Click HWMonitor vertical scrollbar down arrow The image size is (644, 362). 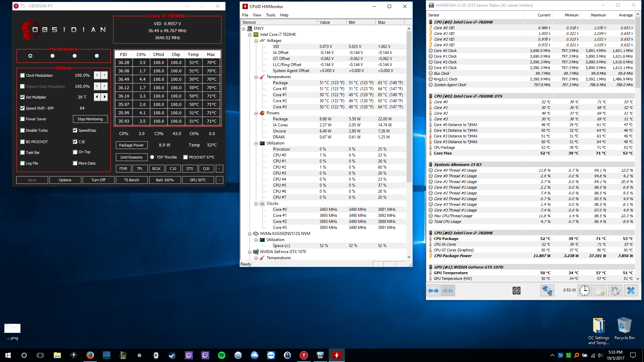click(x=409, y=257)
